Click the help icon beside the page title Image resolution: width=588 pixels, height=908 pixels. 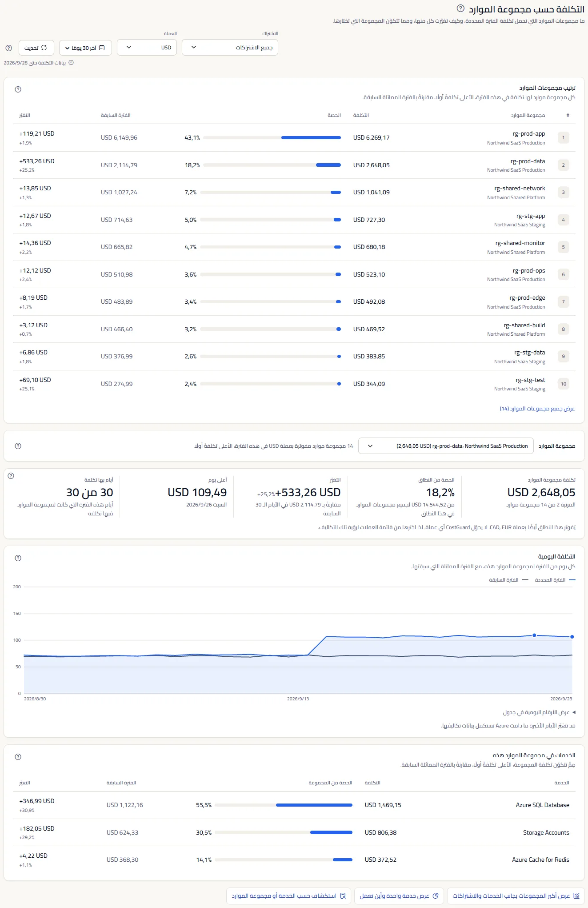(460, 8)
